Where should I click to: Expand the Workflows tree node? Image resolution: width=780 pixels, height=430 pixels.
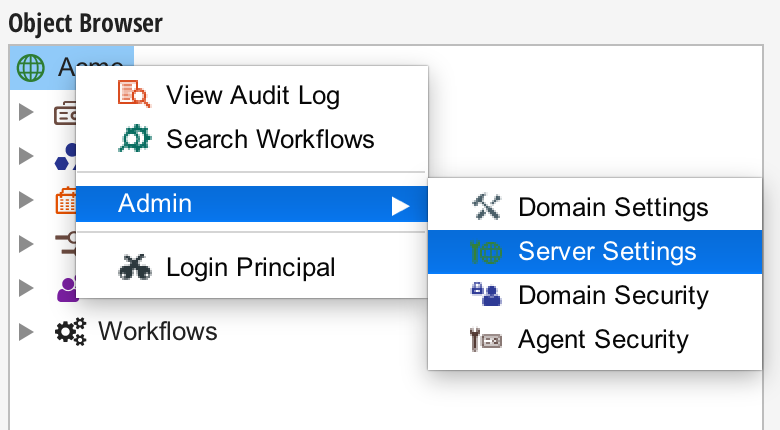(26, 330)
